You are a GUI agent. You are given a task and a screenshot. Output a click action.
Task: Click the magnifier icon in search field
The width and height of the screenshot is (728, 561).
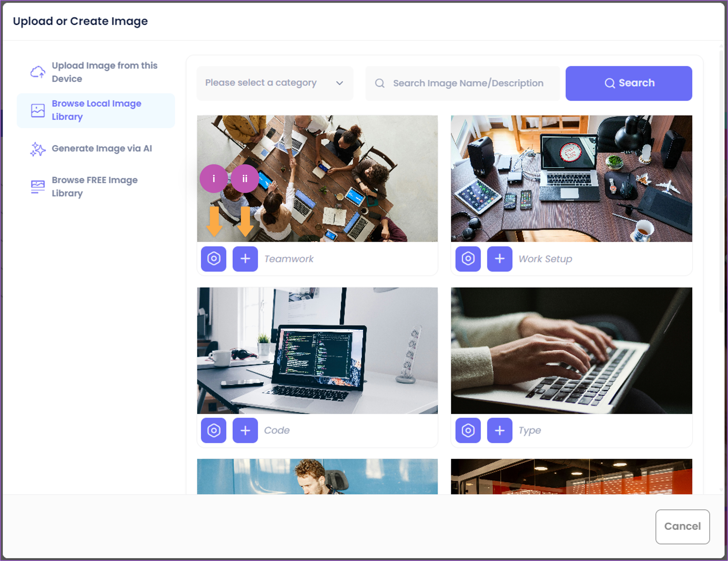[x=380, y=83]
